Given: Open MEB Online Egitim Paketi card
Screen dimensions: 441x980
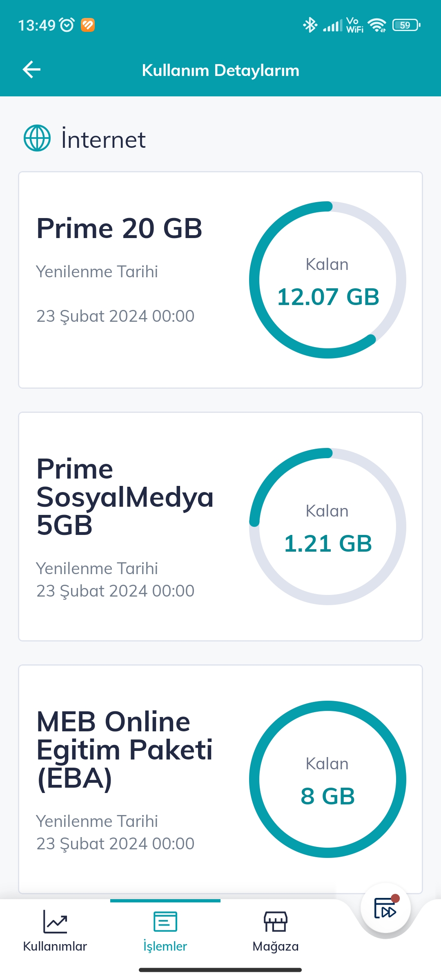Looking at the screenshot, I should tap(220, 779).
